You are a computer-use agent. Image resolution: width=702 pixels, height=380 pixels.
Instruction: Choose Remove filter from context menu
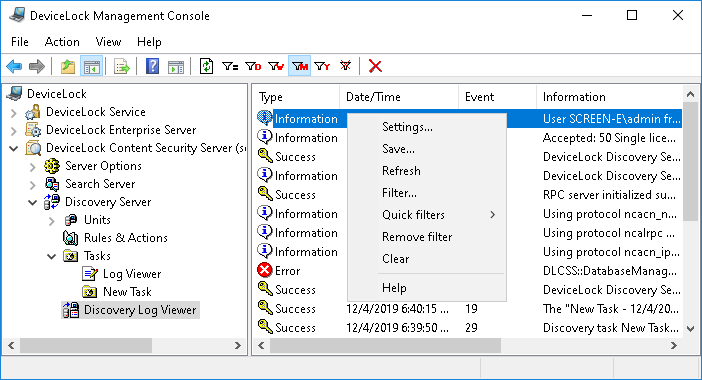click(427, 237)
